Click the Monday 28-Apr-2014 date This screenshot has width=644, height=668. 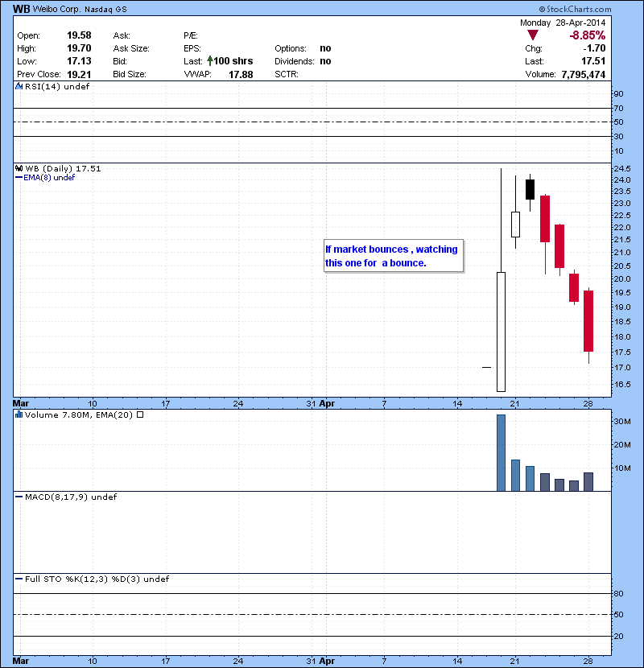pyautogui.click(x=563, y=23)
